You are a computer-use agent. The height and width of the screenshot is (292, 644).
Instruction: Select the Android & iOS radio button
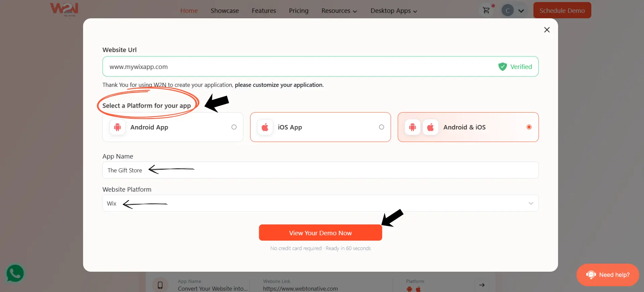[x=529, y=127]
